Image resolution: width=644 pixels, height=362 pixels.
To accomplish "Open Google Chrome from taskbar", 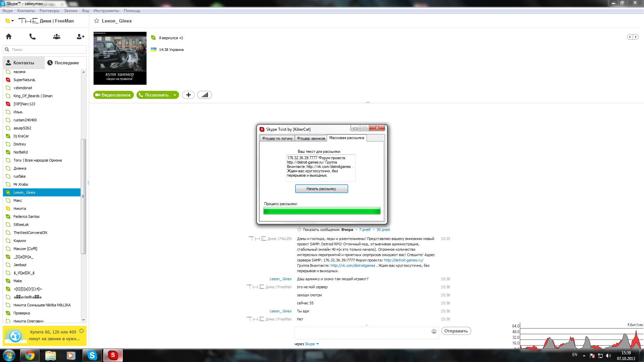I will click(30, 355).
